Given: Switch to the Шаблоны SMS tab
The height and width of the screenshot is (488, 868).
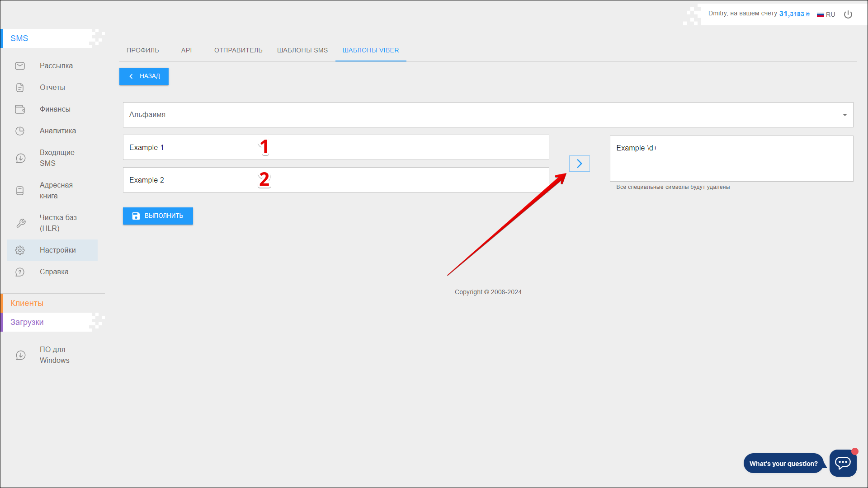Looking at the screenshot, I should [x=302, y=50].
